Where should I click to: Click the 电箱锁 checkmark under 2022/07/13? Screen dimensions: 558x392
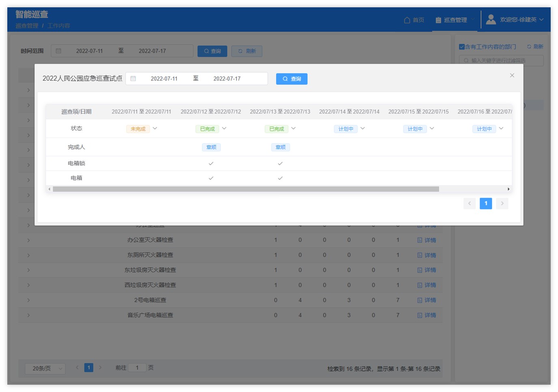coord(280,164)
